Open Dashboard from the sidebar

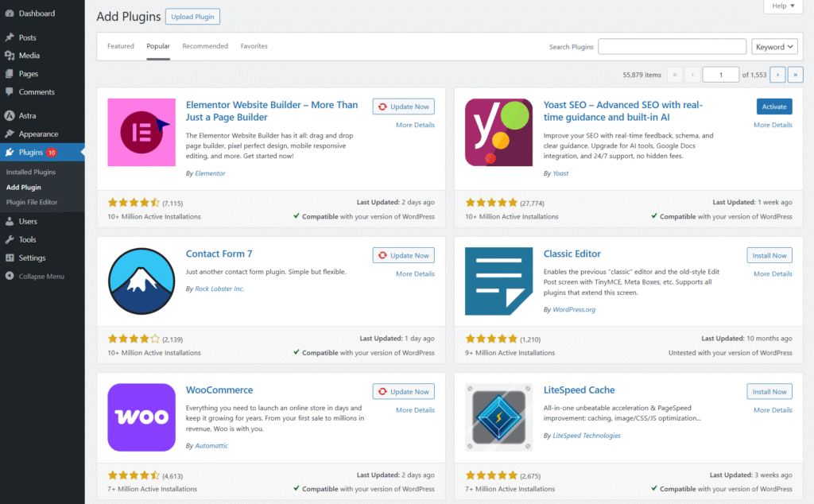coord(37,14)
